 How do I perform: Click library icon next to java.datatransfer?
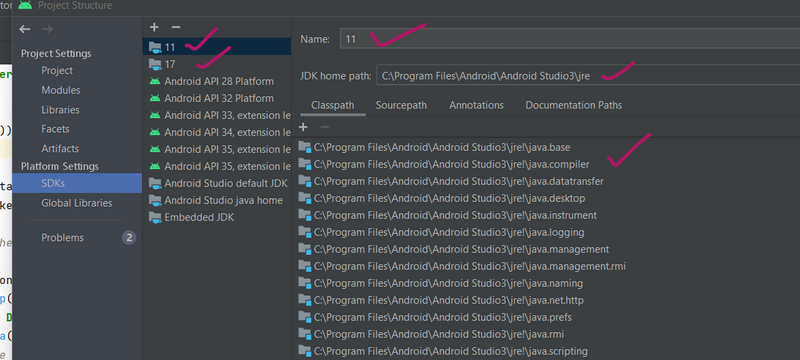[305, 181]
